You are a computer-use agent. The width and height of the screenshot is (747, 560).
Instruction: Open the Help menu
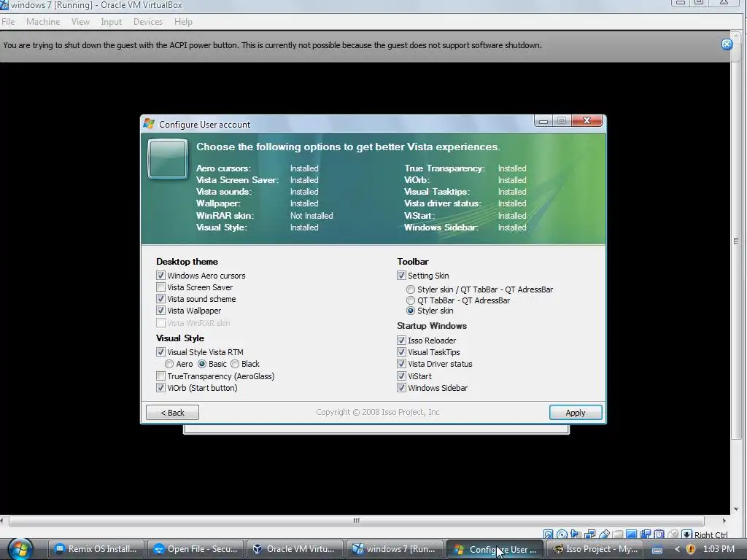point(183,22)
